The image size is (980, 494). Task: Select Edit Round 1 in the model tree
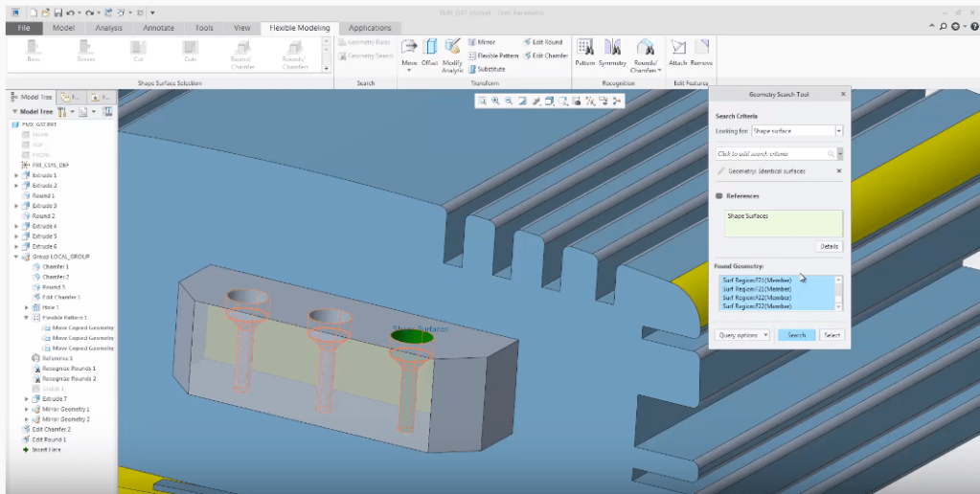click(49, 439)
